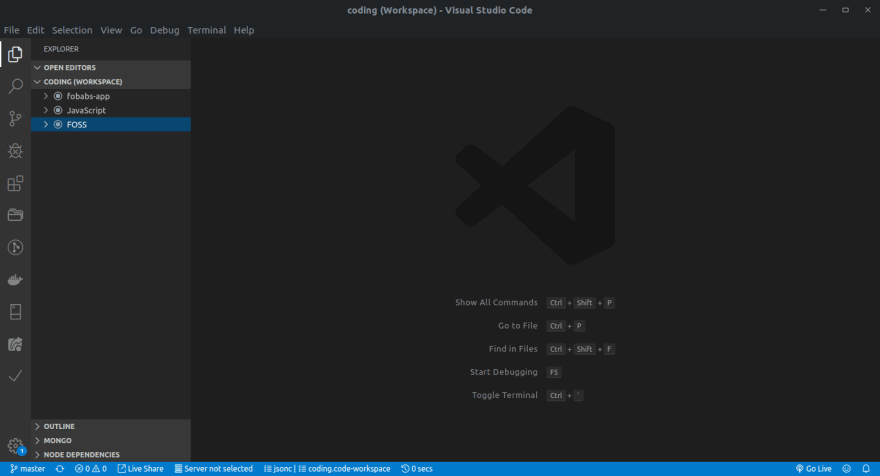Open the File menu

pos(11,30)
